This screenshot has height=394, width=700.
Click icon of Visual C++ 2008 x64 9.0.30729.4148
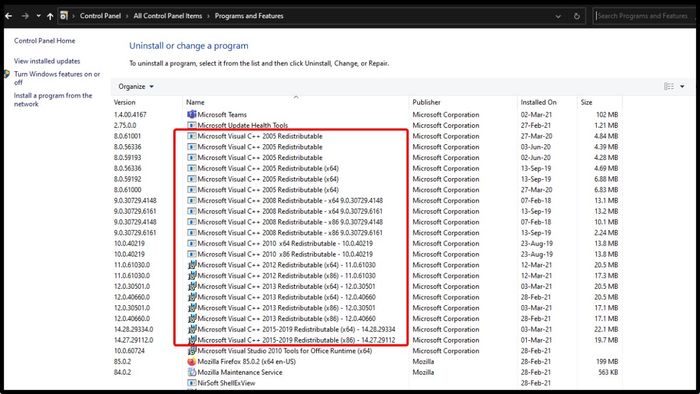[x=192, y=200]
